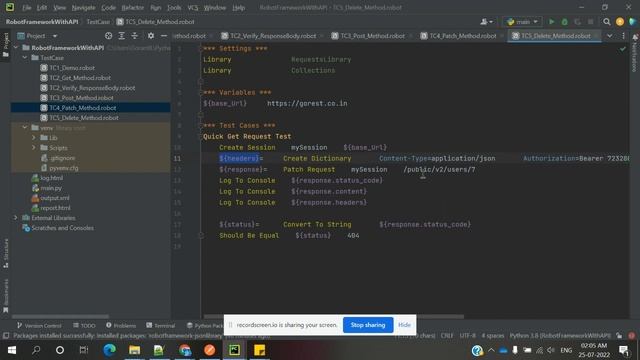Show hidden editor tabs dropdown arrow
640x360 pixels.
coord(609,36)
